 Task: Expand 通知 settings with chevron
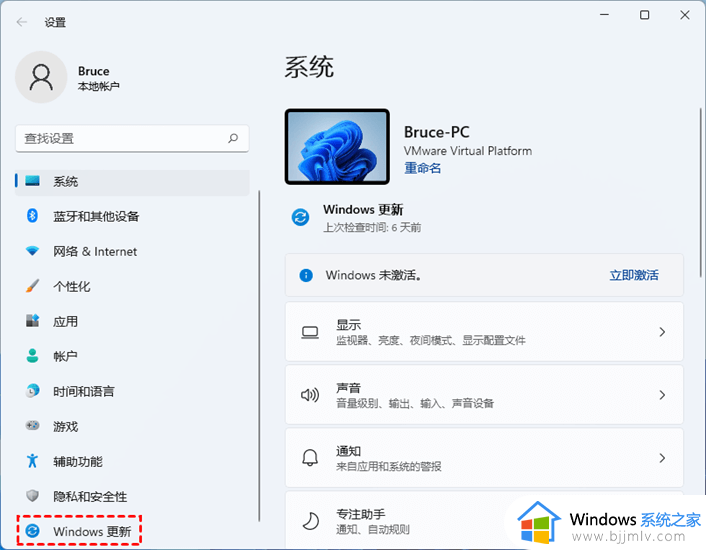662,458
